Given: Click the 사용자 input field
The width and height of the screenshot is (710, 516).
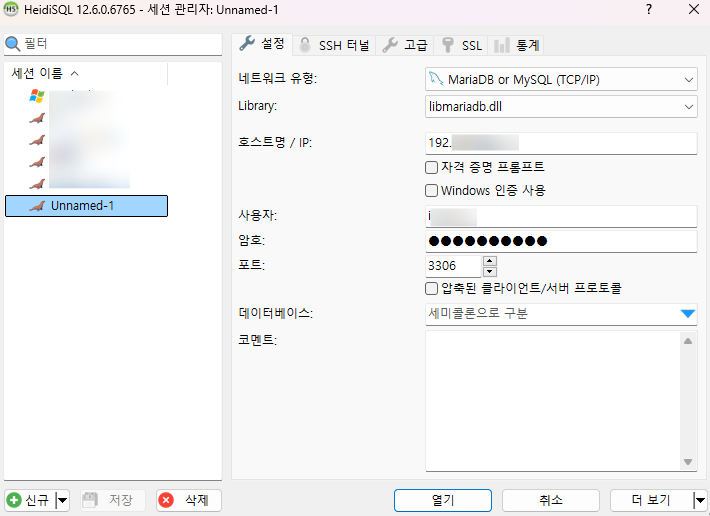Looking at the screenshot, I should tap(561, 217).
